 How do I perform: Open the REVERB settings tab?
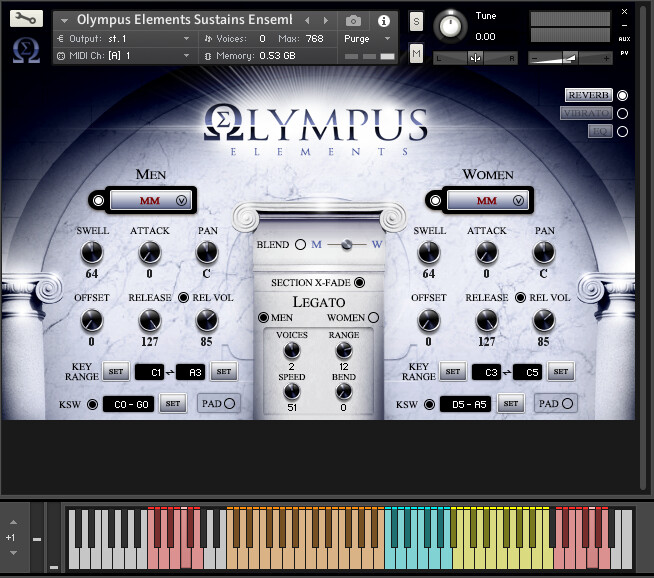pos(589,95)
